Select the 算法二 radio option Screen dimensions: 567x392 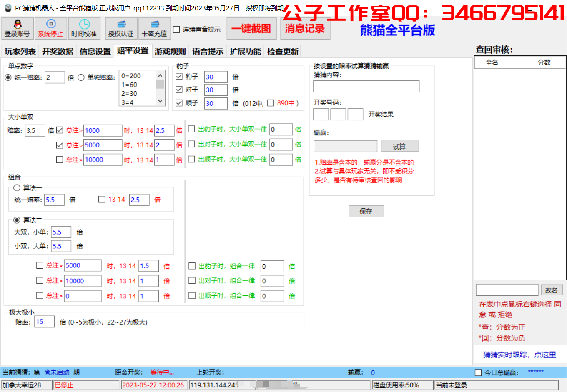pos(17,220)
